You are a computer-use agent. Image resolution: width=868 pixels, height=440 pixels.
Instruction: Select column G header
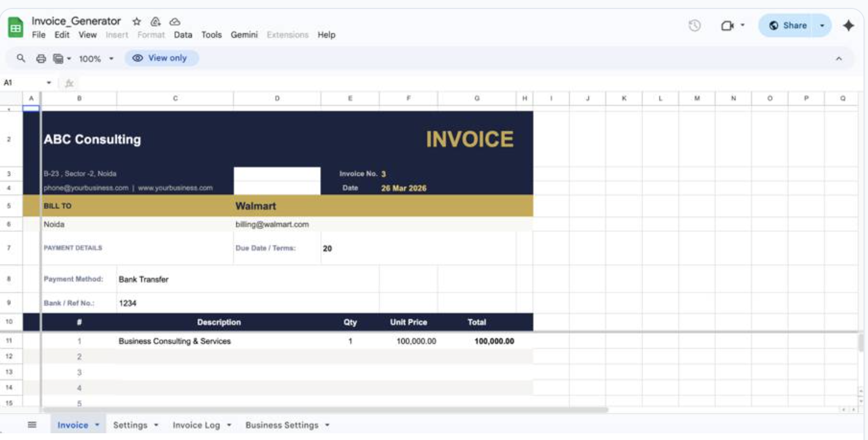477,98
